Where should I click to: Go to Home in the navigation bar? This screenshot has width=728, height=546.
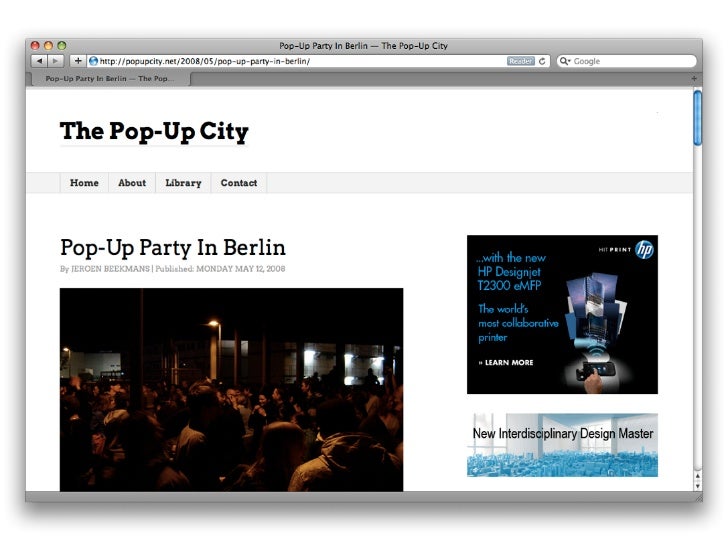click(x=84, y=183)
